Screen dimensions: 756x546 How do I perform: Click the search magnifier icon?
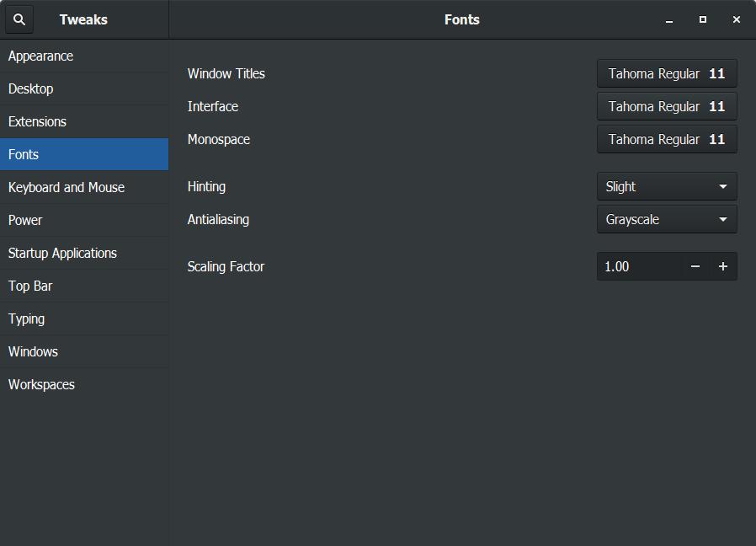[x=19, y=19]
